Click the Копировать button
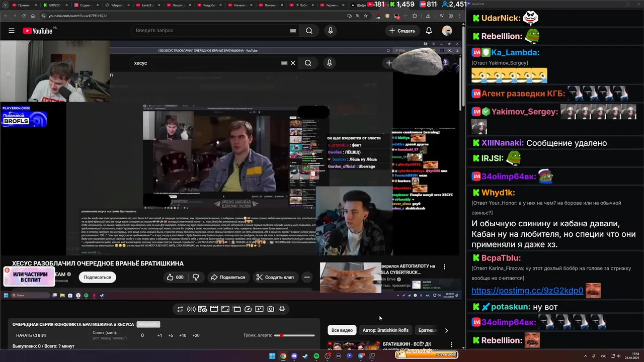Image resolution: width=644 pixels, height=362 pixels. click(148, 324)
